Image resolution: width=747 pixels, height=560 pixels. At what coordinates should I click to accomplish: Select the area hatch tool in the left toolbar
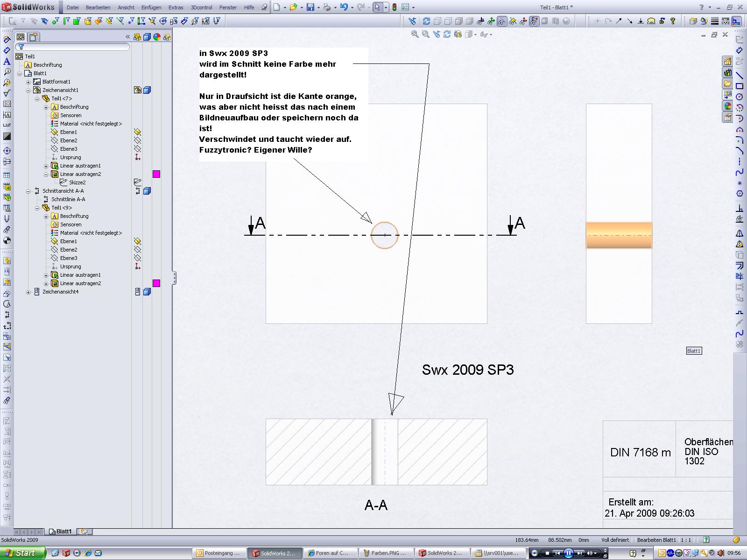point(7,136)
